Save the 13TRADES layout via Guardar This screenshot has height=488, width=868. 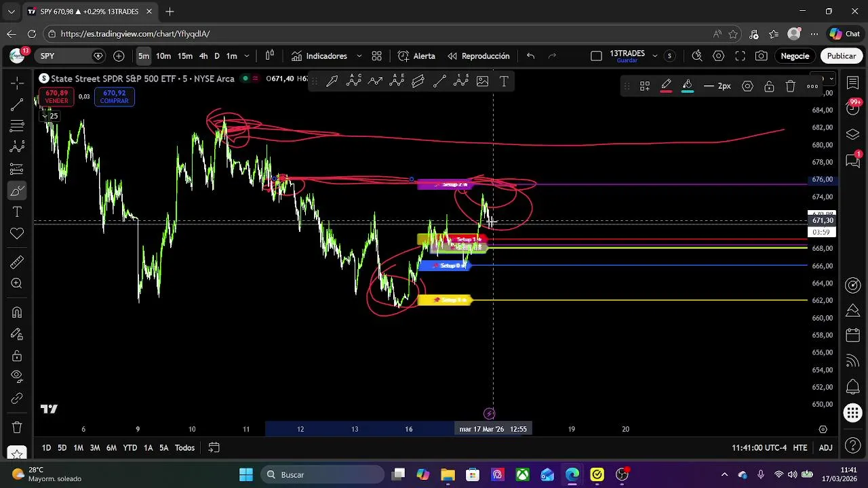pyautogui.click(x=627, y=60)
